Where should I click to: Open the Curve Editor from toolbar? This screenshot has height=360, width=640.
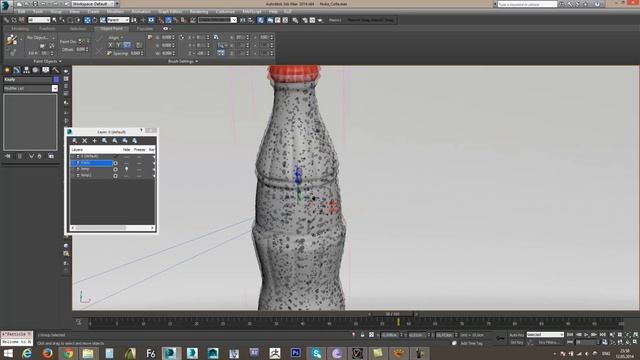click(x=278, y=20)
